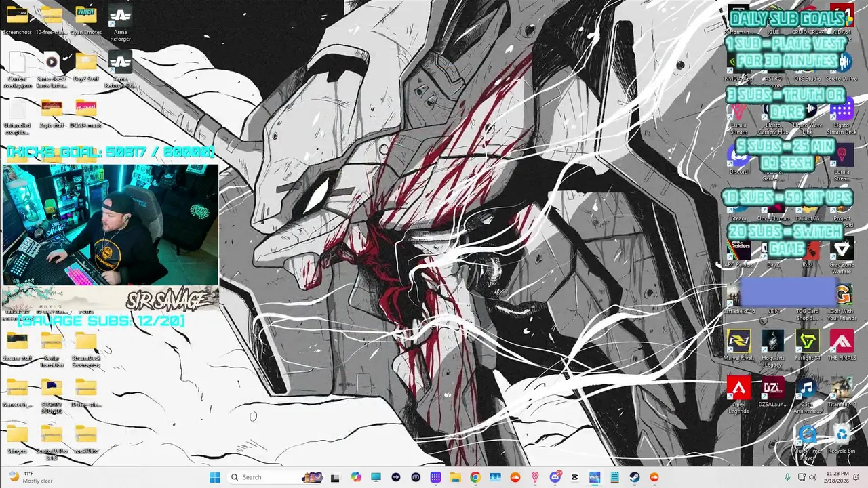Open the notification bell in the taskbar
Screen dimensions: 868x488
[857, 477]
